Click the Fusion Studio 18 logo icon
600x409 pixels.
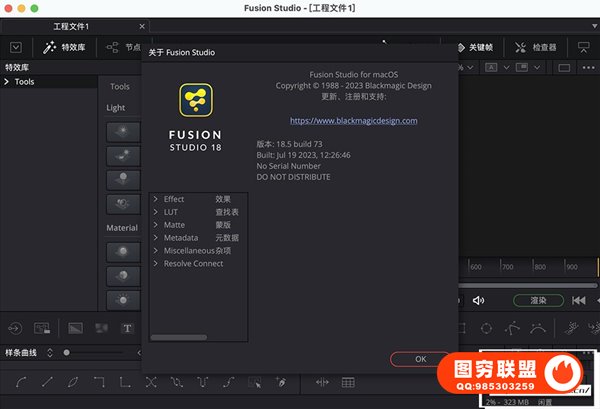(200, 105)
